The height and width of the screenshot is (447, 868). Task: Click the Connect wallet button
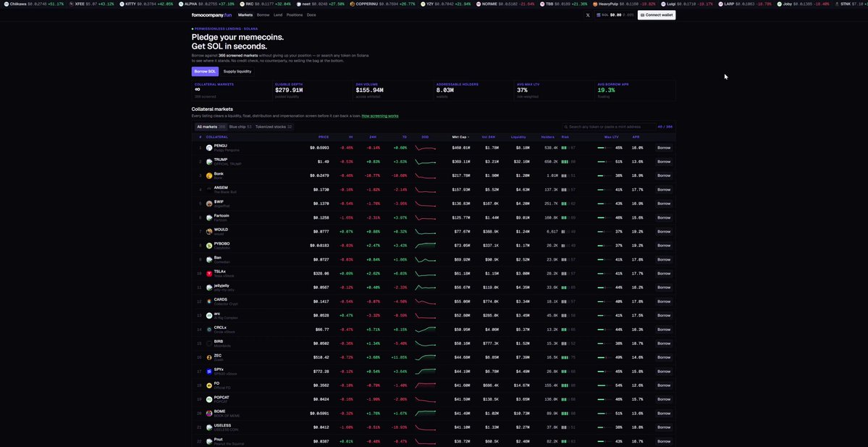[657, 15]
